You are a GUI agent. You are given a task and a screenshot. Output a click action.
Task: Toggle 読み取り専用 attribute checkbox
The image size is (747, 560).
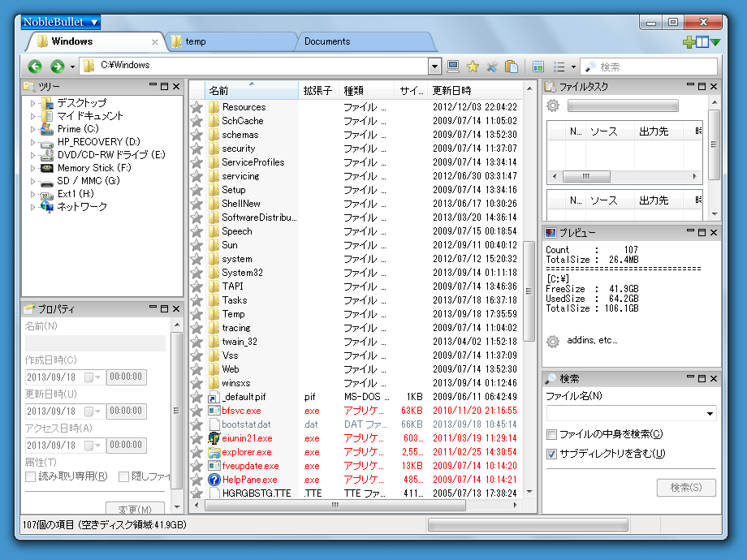31,476
